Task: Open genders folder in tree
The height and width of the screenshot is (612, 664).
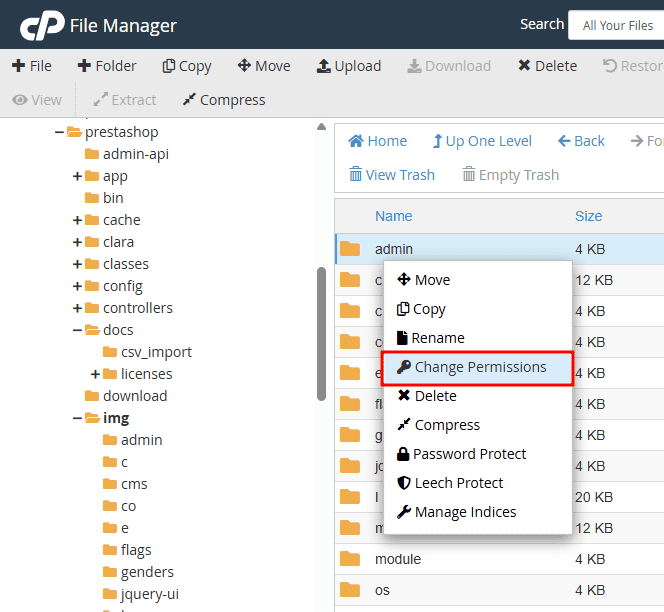Action: pyautogui.click(x=147, y=572)
